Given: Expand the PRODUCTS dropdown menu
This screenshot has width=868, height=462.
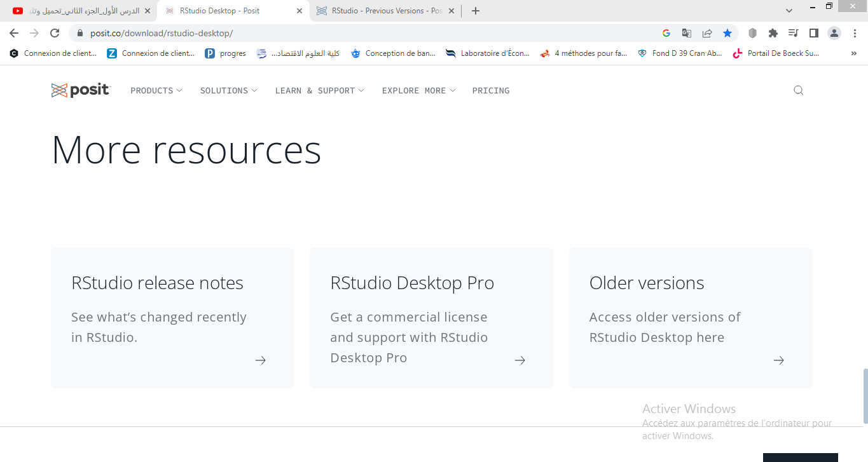Looking at the screenshot, I should coord(156,90).
